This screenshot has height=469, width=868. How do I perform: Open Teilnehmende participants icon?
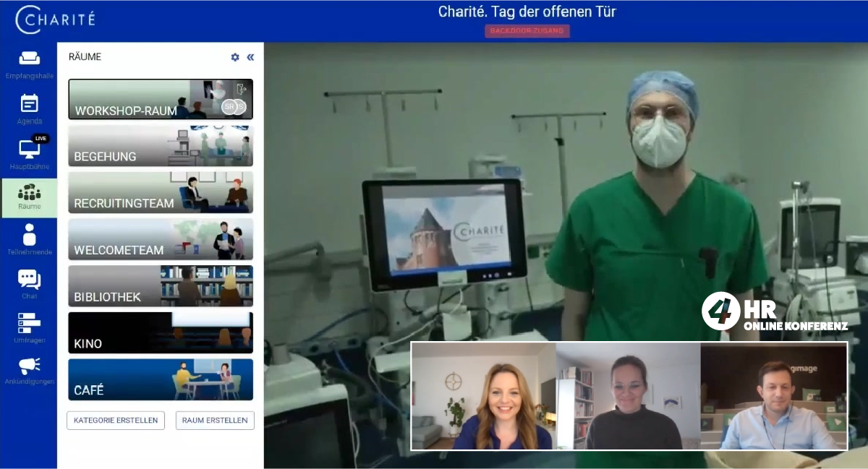(29, 235)
